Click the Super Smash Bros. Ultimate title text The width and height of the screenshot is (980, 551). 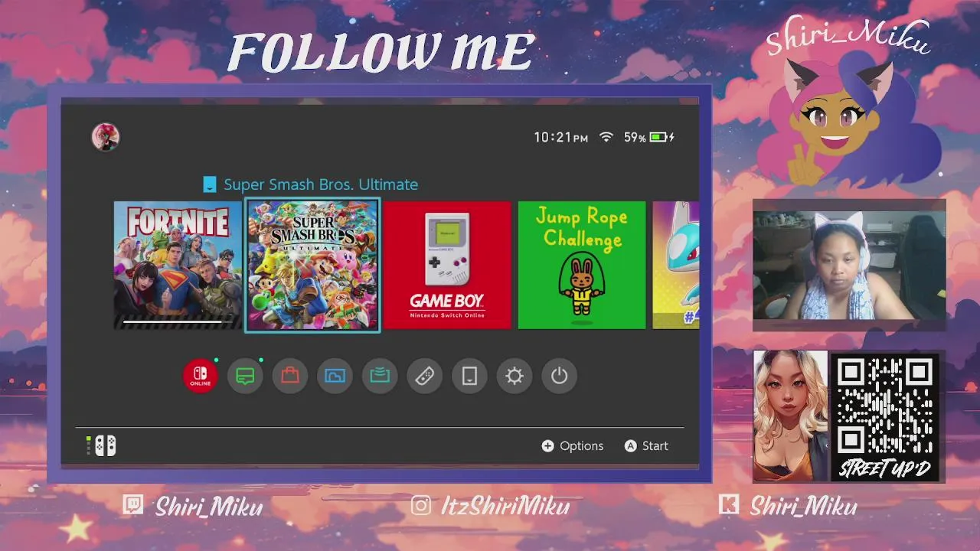click(321, 184)
